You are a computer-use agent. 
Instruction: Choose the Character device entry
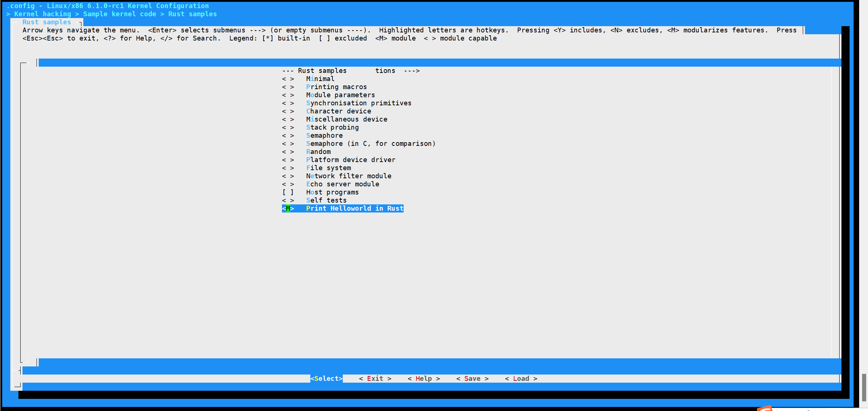338,111
